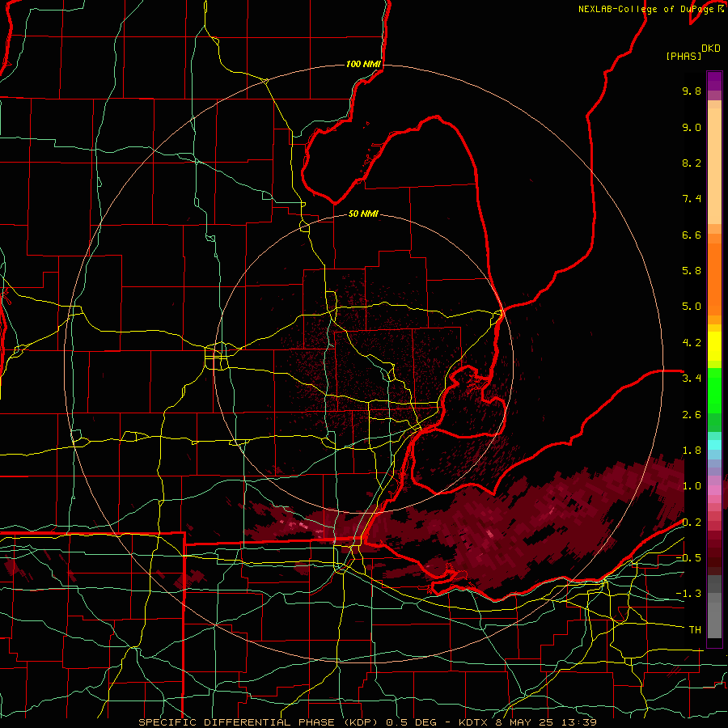Click the DKD units label

point(711,49)
